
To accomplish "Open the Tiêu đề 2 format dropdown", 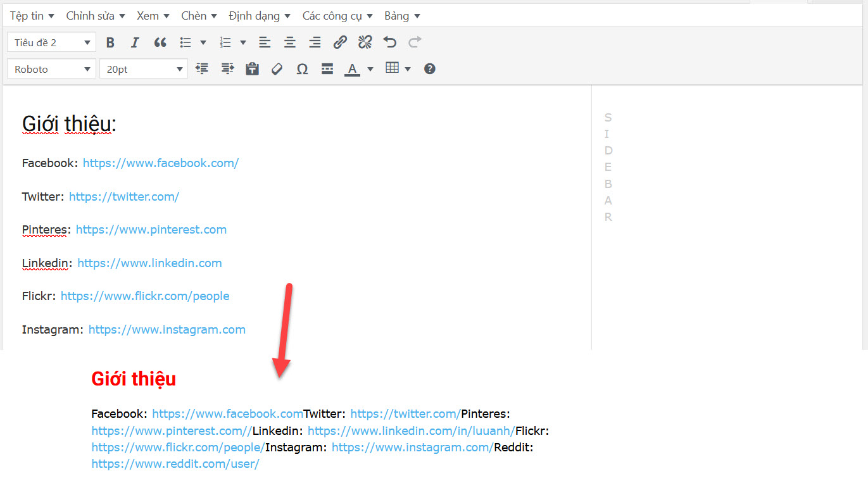I will pos(51,42).
